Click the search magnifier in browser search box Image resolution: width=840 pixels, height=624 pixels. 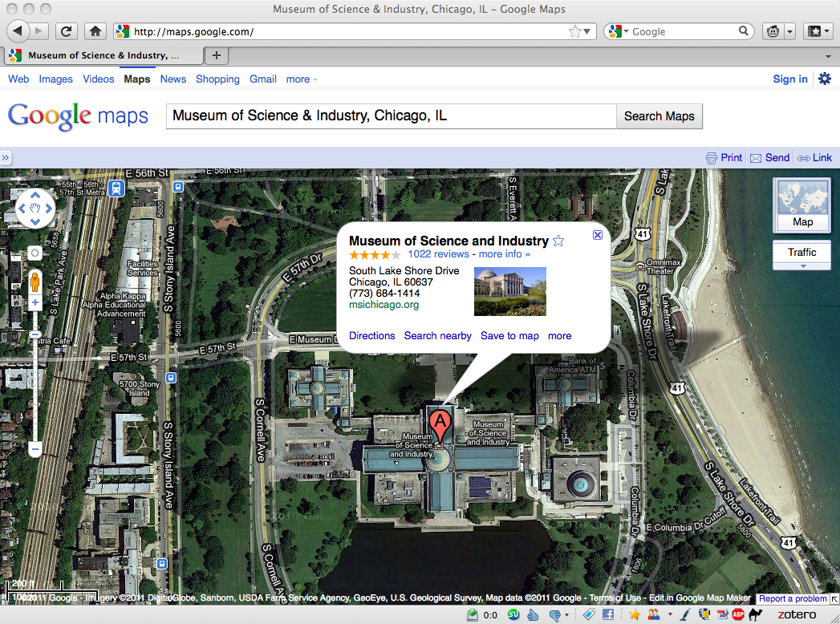click(x=743, y=31)
